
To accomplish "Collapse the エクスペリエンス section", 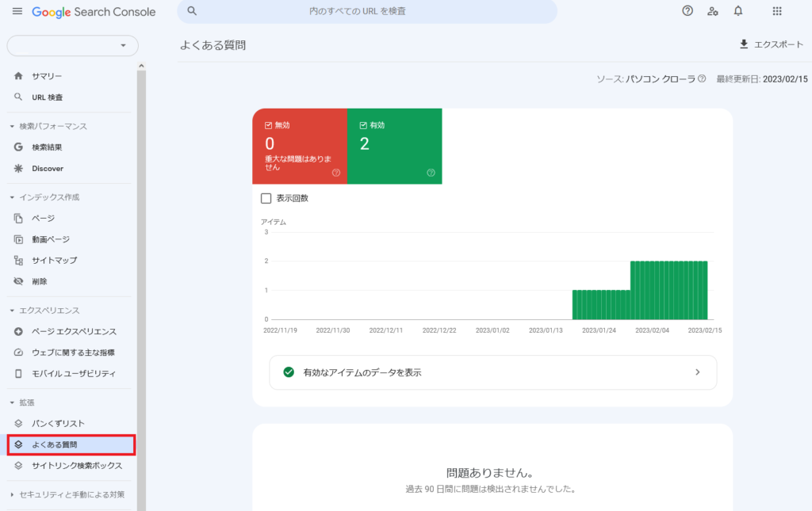I will point(13,311).
